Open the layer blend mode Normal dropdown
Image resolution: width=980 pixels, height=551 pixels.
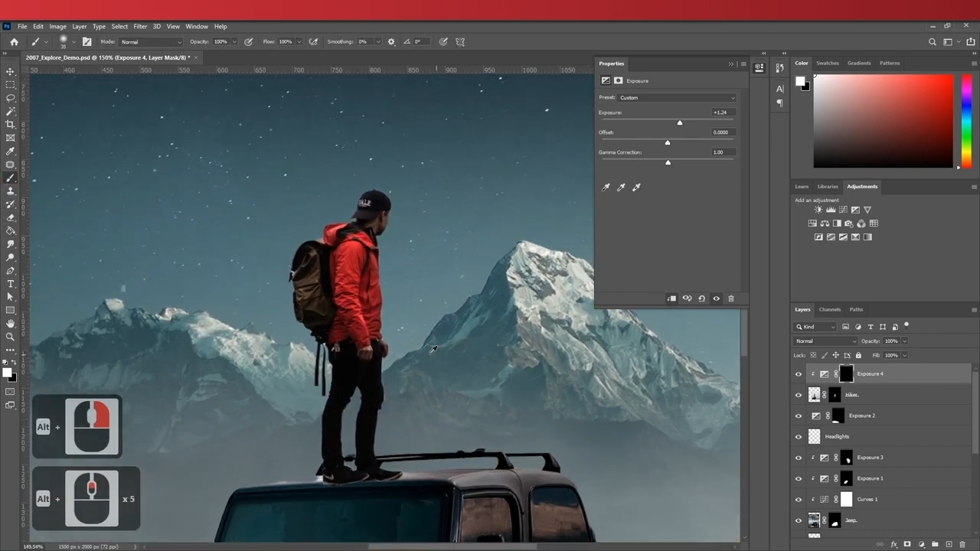click(x=825, y=341)
